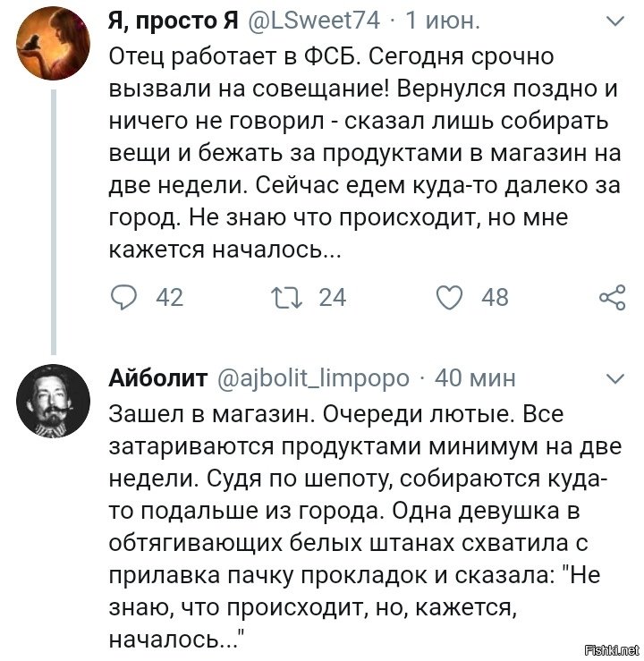Click the Fishki.net watermark
644x661 pixels.
click(x=611, y=648)
